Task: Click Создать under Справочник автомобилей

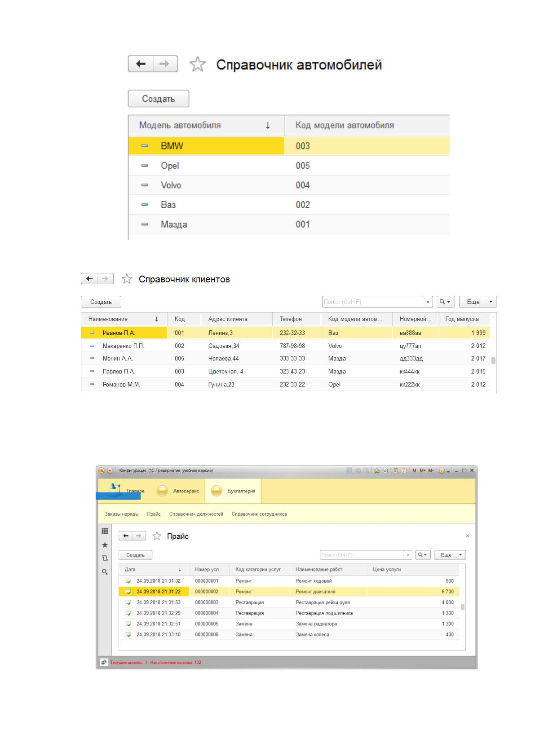Action: pos(159,99)
